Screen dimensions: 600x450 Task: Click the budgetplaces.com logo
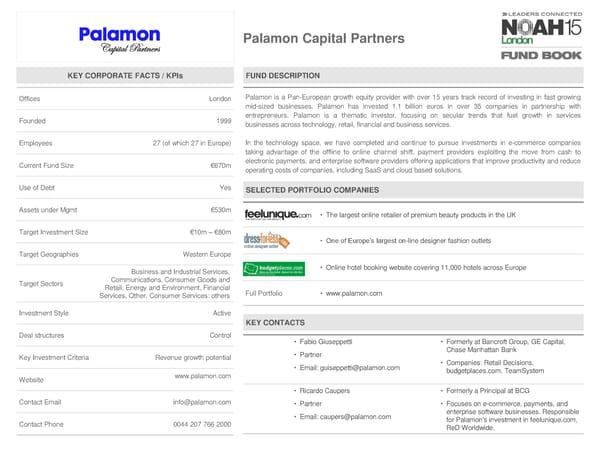274,268
